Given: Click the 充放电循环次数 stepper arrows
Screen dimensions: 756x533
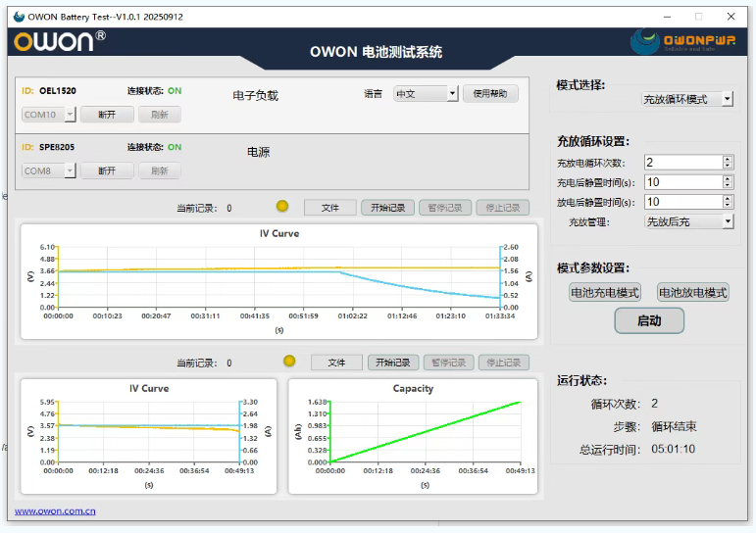Looking at the screenshot, I should (728, 163).
